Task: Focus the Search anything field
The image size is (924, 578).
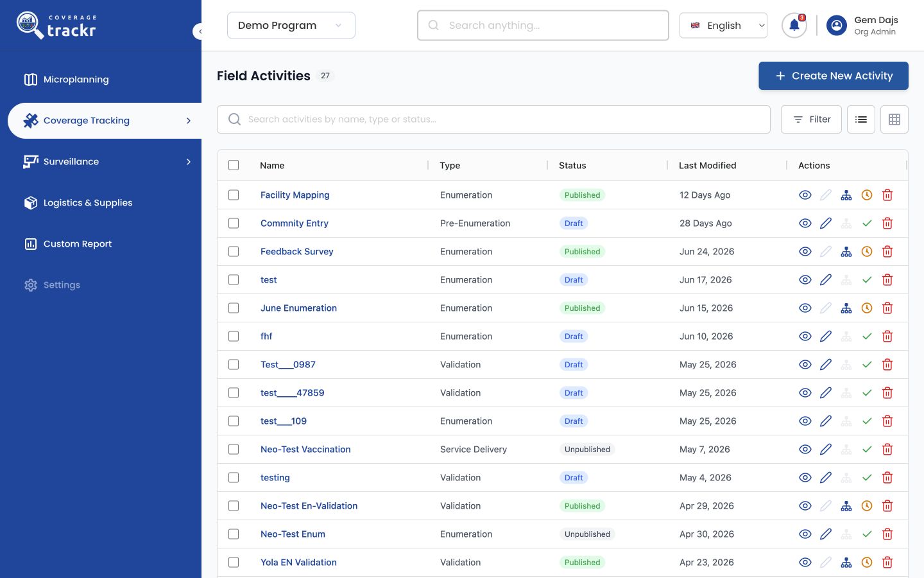Action: [x=543, y=26]
